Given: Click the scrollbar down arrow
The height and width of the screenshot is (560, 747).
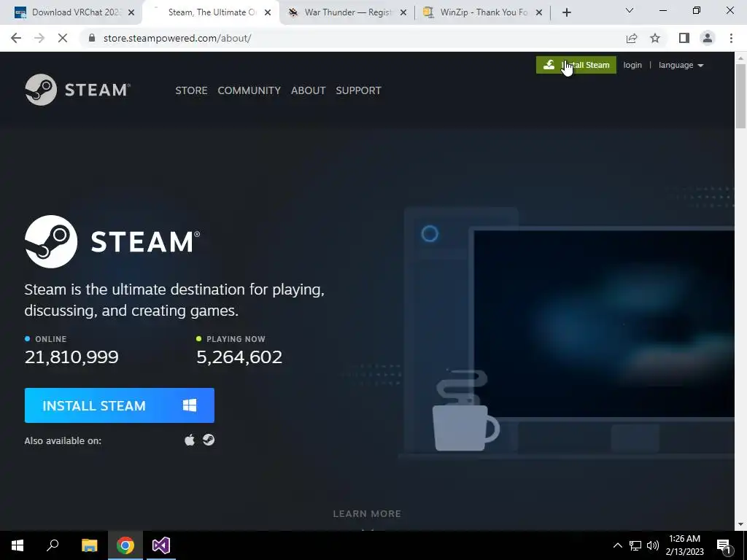Looking at the screenshot, I should click(740, 524).
